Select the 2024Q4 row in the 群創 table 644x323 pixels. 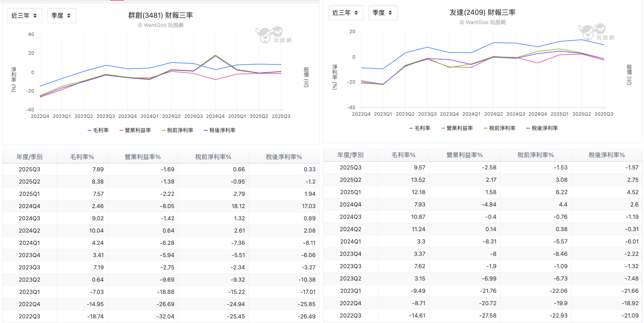point(29,206)
